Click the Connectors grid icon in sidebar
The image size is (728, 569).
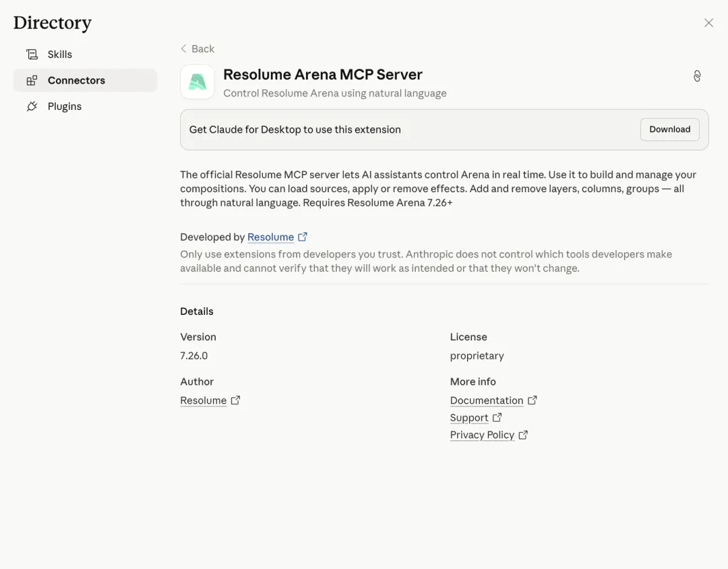click(x=32, y=81)
